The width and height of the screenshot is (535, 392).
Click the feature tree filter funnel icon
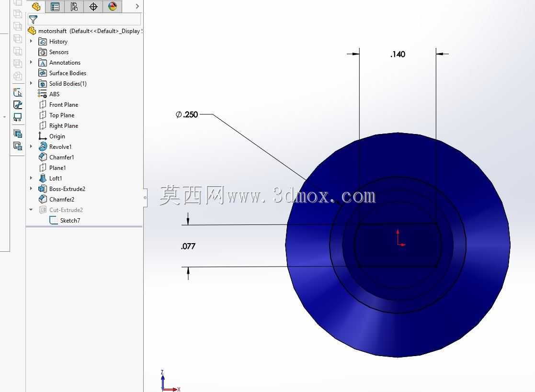(x=33, y=20)
